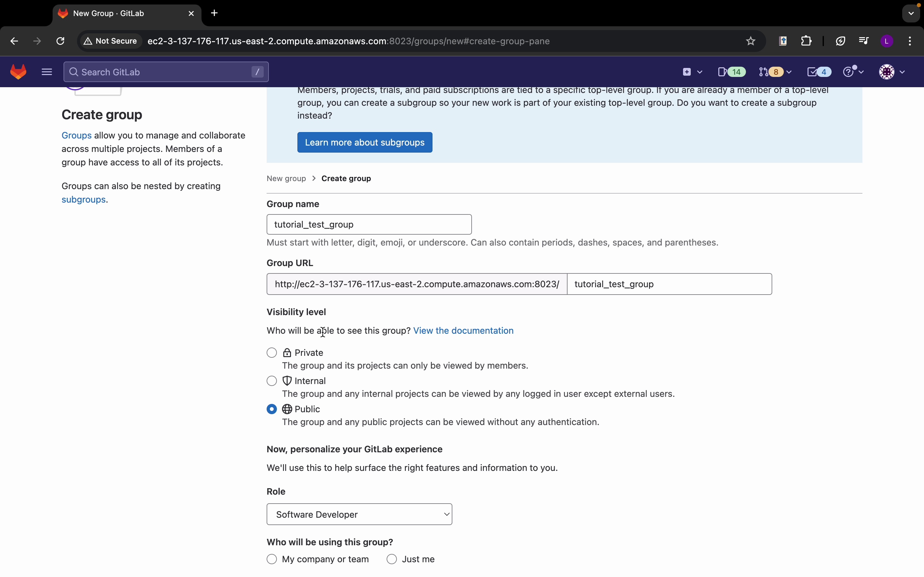Open the issues counter icon showing 14
This screenshot has width=924, height=577.
click(x=731, y=72)
